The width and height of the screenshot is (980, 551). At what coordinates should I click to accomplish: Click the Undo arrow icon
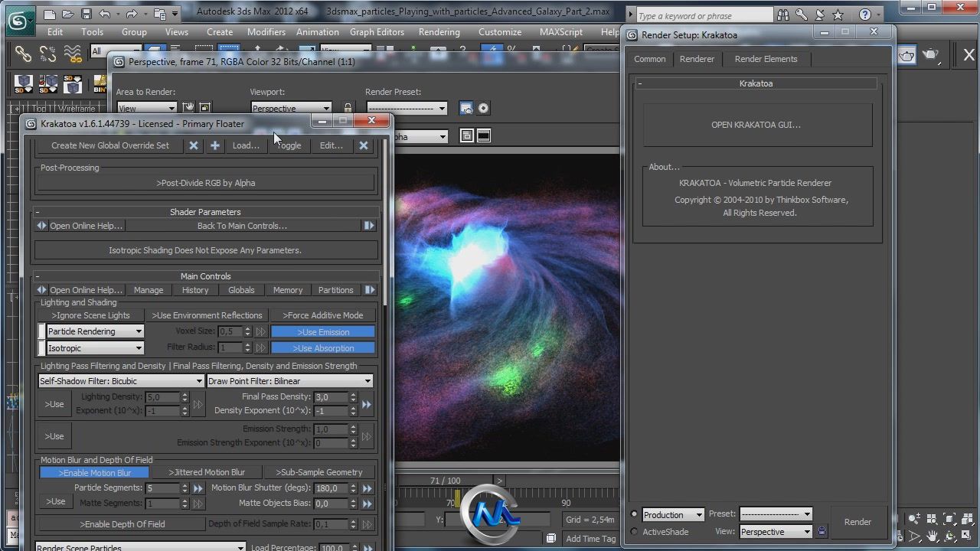[x=105, y=14]
